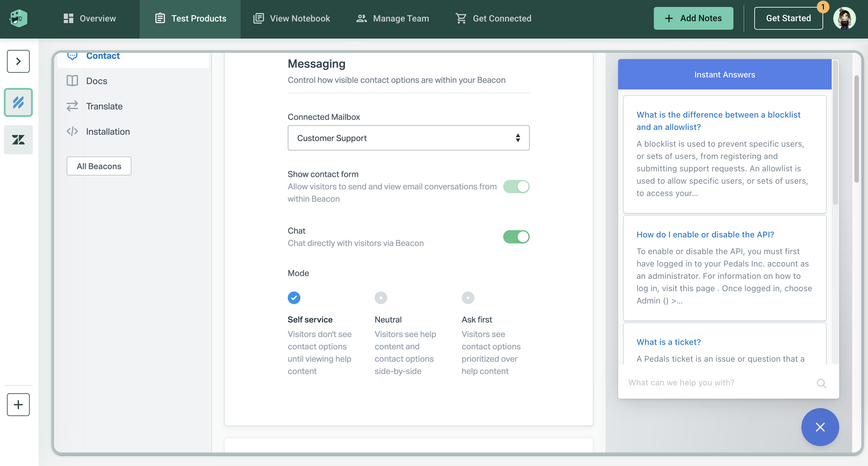Click the plus icon at sidebar bottom
Image resolution: width=868 pixels, height=466 pixels.
tap(18, 404)
